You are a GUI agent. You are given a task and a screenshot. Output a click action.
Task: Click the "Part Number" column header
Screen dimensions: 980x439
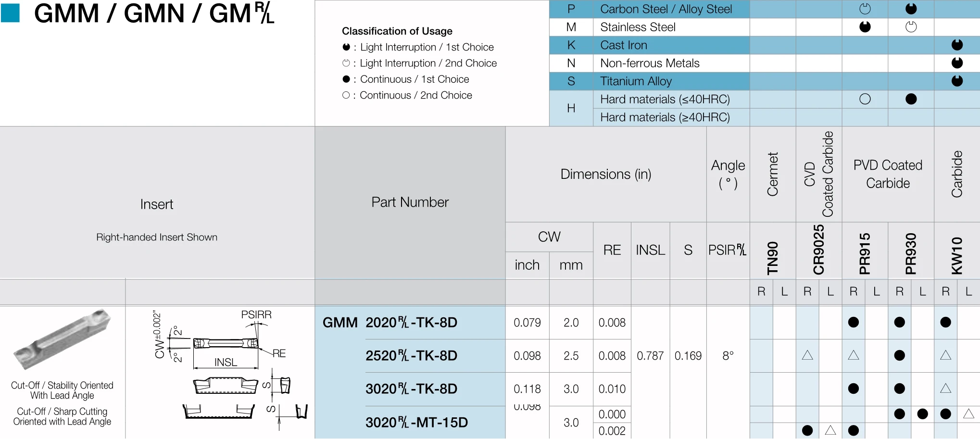tap(410, 202)
